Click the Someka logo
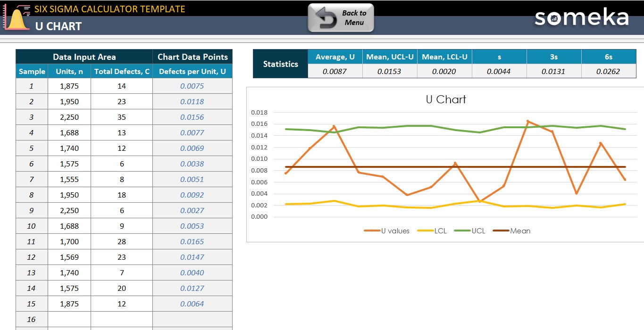The width and height of the screenshot is (644, 330). point(581,17)
